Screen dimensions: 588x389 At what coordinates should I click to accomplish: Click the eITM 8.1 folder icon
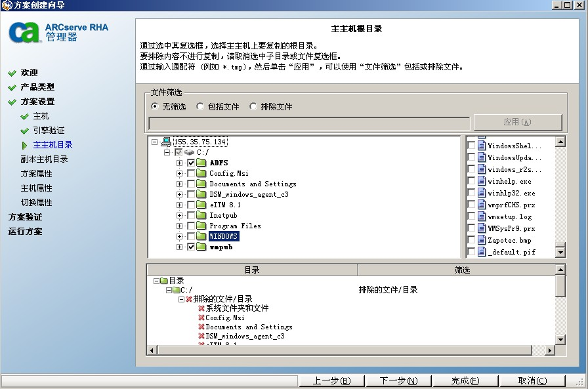tap(201, 205)
